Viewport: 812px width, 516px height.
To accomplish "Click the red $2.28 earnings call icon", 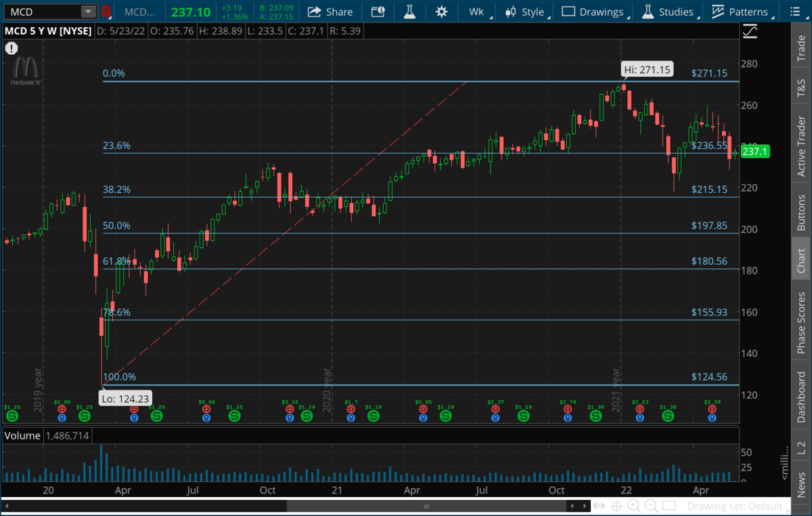I will [x=712, y=410].
